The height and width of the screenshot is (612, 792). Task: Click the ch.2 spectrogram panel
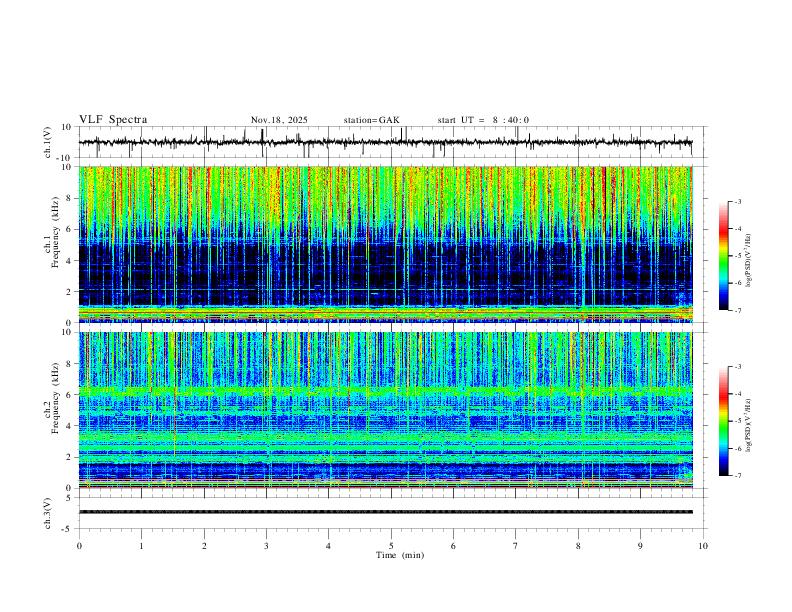point(386,410)
